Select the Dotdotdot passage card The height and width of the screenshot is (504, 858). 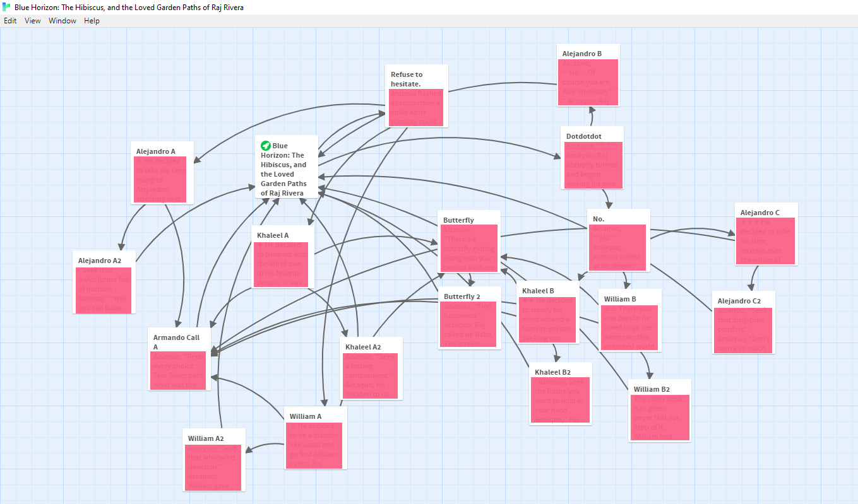(x=592, y=158)
